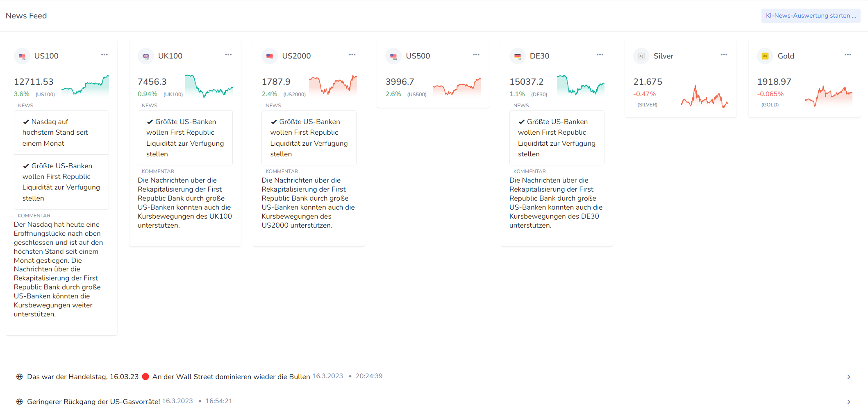The height and width of the screenshot is (411, 868).
Task: Toggle checkmark on DE30 First Republic news
Action: click(x=522, y=122)
